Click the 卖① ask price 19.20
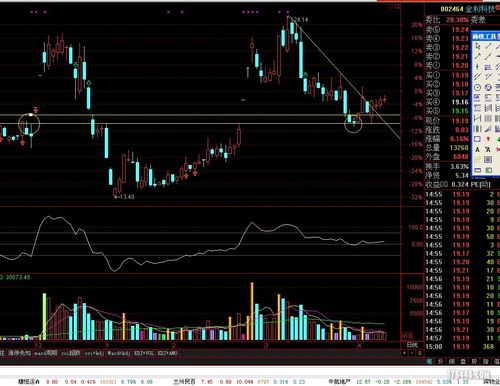 pyautogui.click(x=460, y=65)
